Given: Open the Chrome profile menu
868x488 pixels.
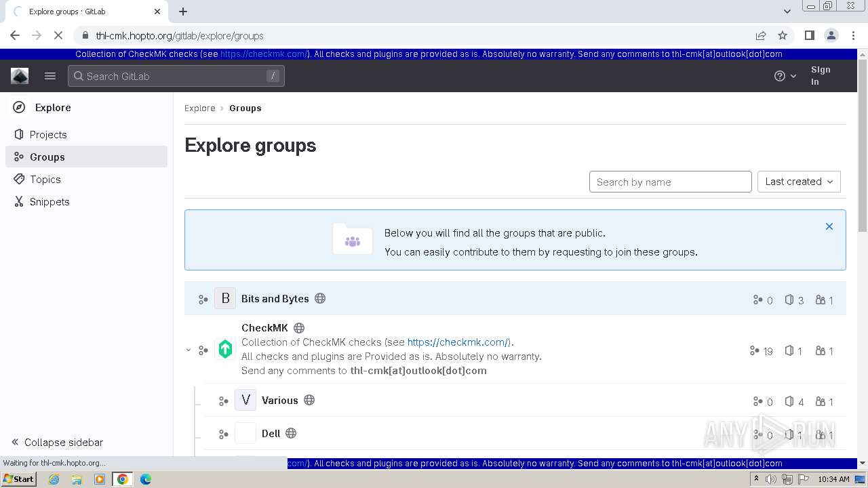Looking at the screenshot, I should click(831, 35).
